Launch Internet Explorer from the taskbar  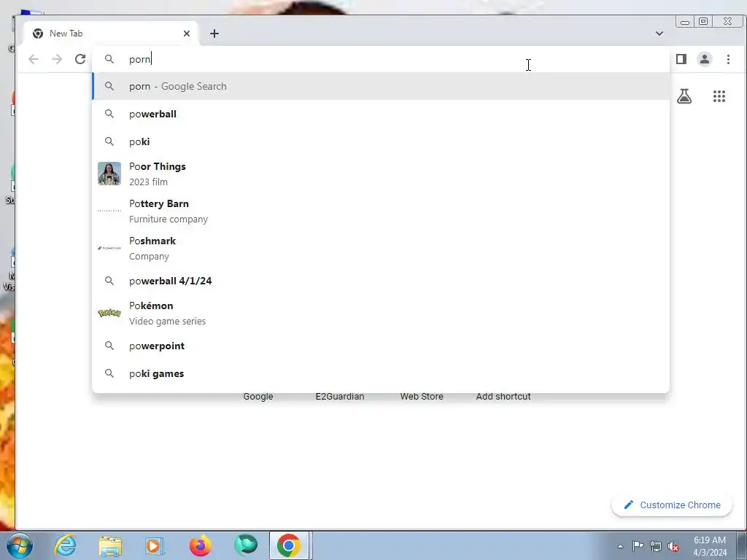pos(65,545)
